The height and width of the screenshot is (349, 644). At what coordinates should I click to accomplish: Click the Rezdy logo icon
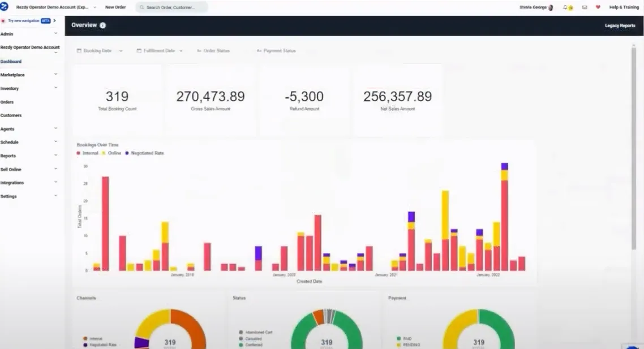4,7
